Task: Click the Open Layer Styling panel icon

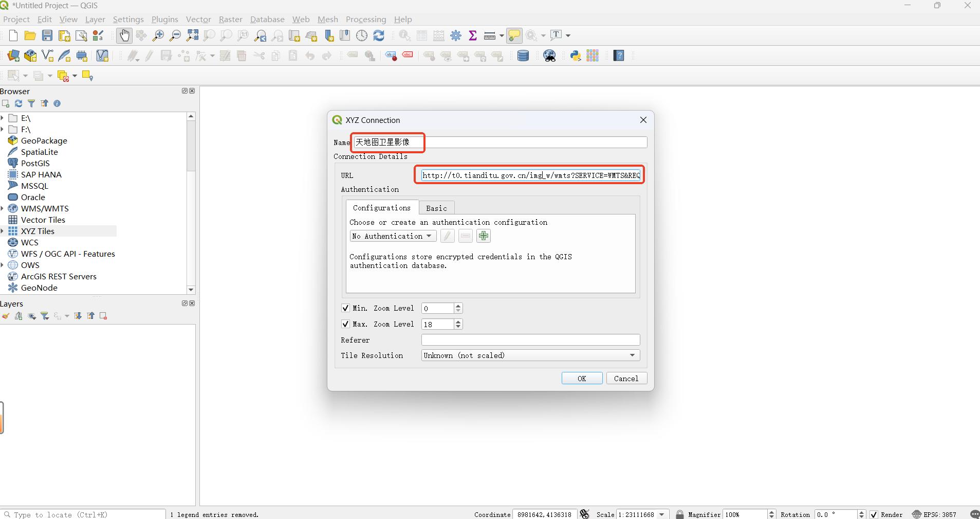Action: (6, 316)
